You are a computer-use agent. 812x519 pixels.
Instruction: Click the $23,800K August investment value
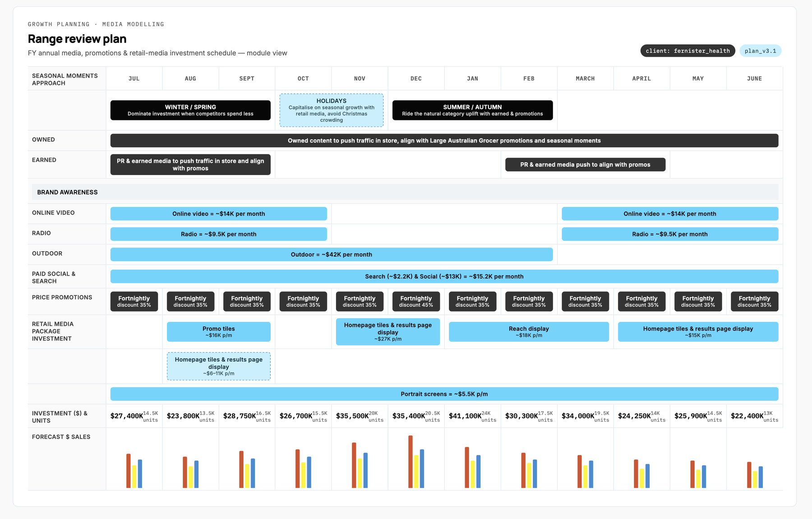183,416
